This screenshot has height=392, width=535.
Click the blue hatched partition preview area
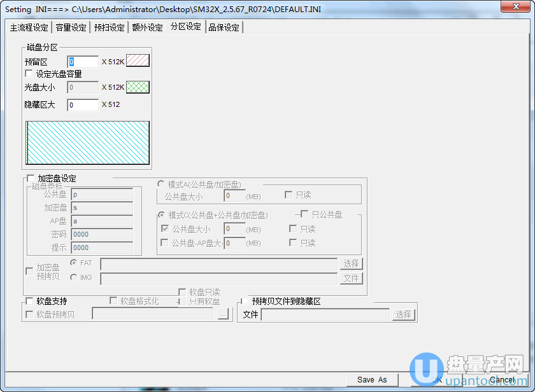(87, 143)
